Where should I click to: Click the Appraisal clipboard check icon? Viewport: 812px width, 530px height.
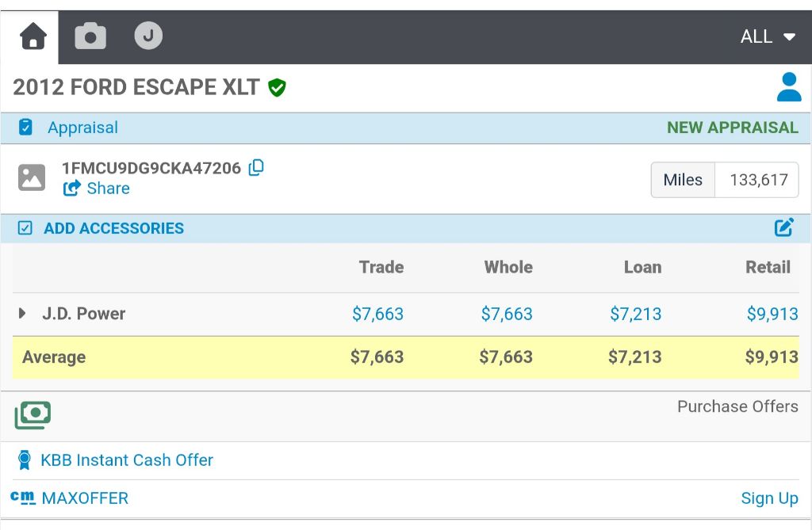[25, 127]
